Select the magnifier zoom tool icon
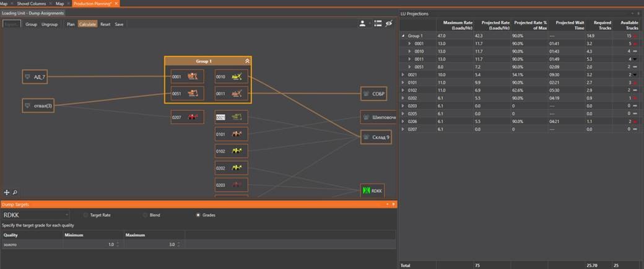 15,192
